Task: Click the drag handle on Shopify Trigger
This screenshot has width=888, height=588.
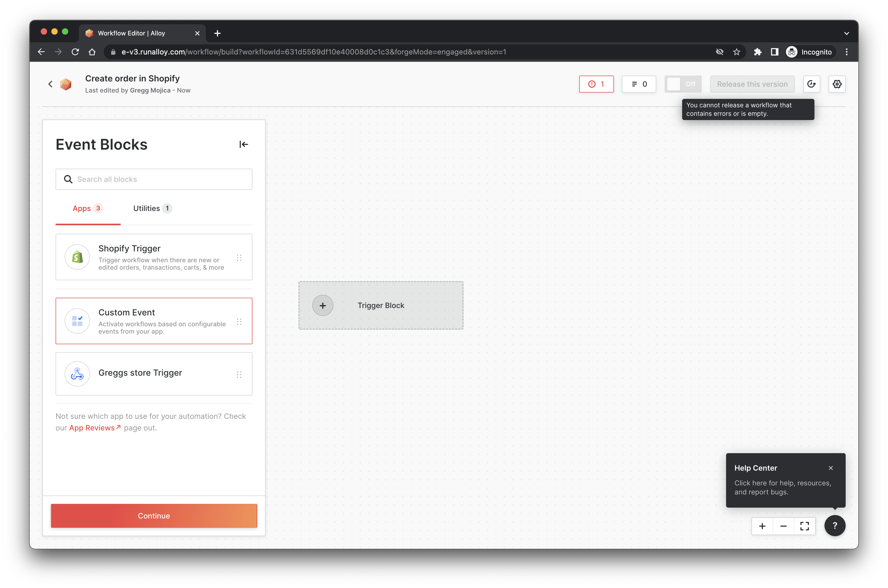Action: pos(239,258)
